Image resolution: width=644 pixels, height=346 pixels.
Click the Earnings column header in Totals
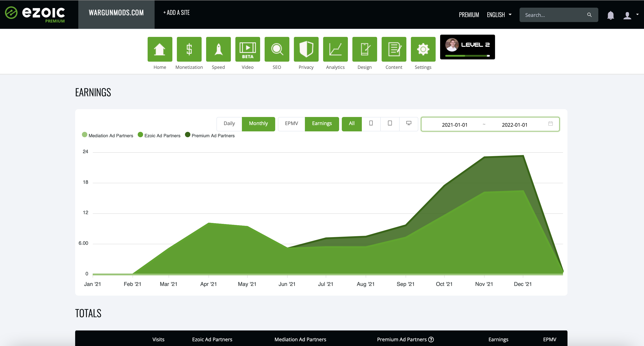tap(498, 339)
